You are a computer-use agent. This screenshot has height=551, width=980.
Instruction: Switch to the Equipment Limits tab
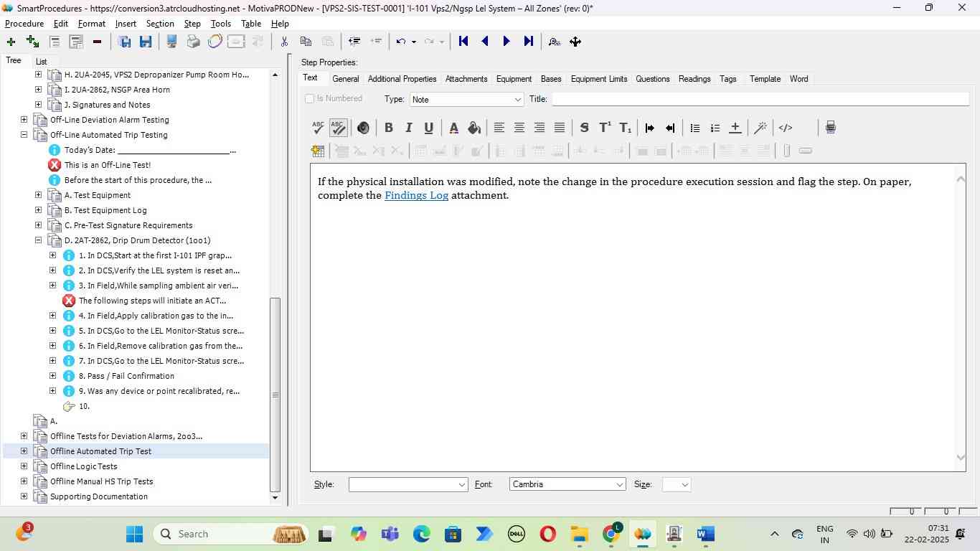click(x=599, y=79)
